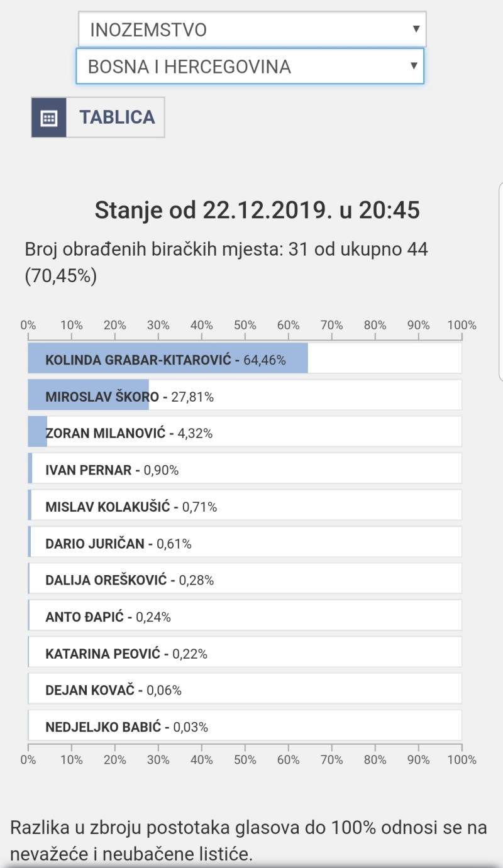This screenshot has width=503, height=868.
Task: Click the Dario Juričan result row
Action: click(245, 542)
